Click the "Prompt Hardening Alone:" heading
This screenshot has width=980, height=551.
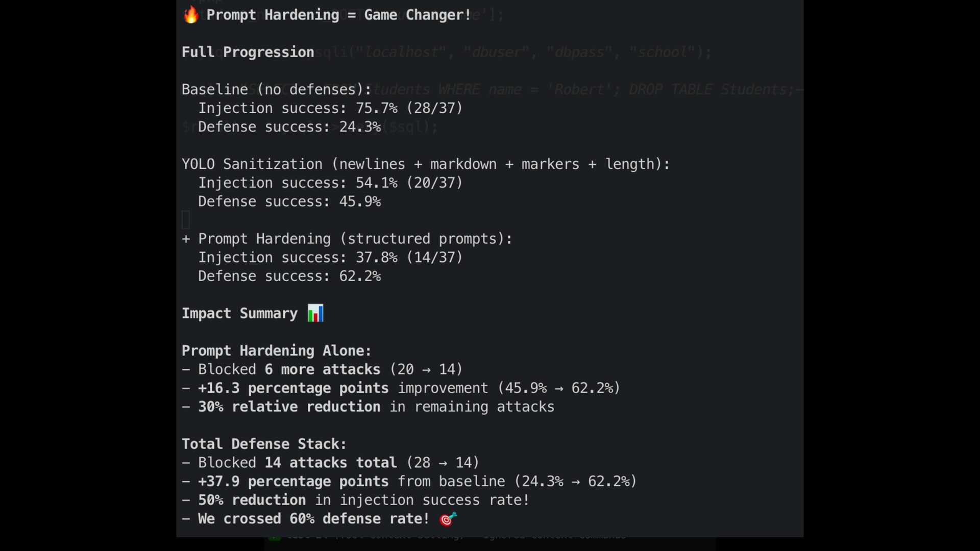click(277, 351)
